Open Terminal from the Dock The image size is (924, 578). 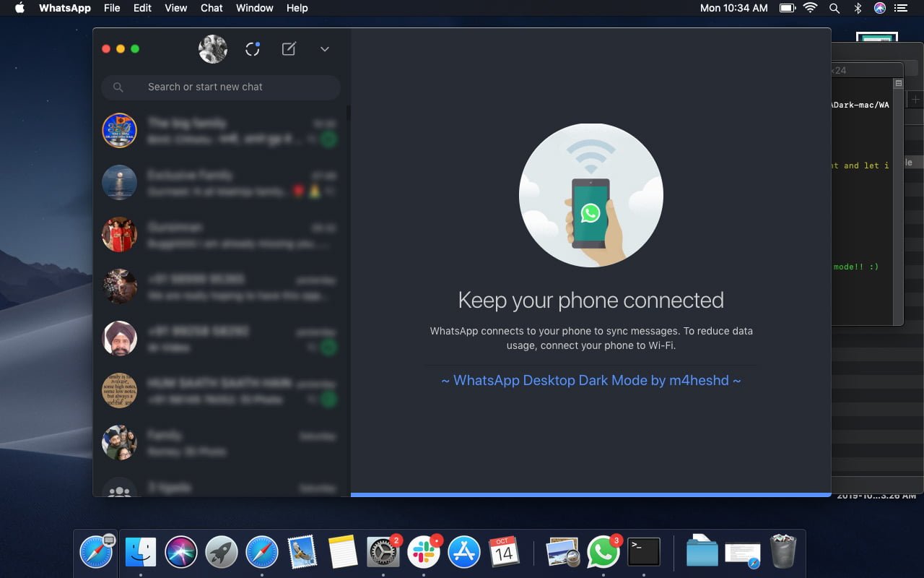pyautogui.click(x=643, y=553)
